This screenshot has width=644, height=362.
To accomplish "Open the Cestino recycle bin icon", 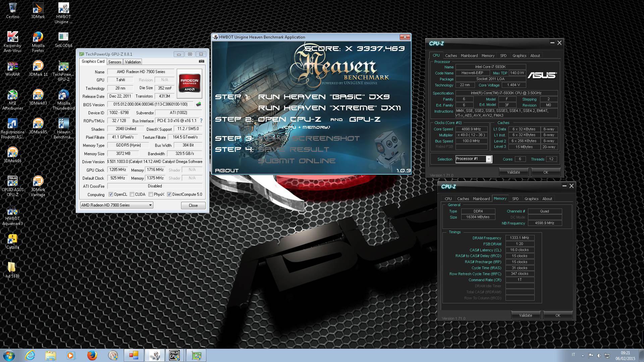I will (x=13, y=10).
